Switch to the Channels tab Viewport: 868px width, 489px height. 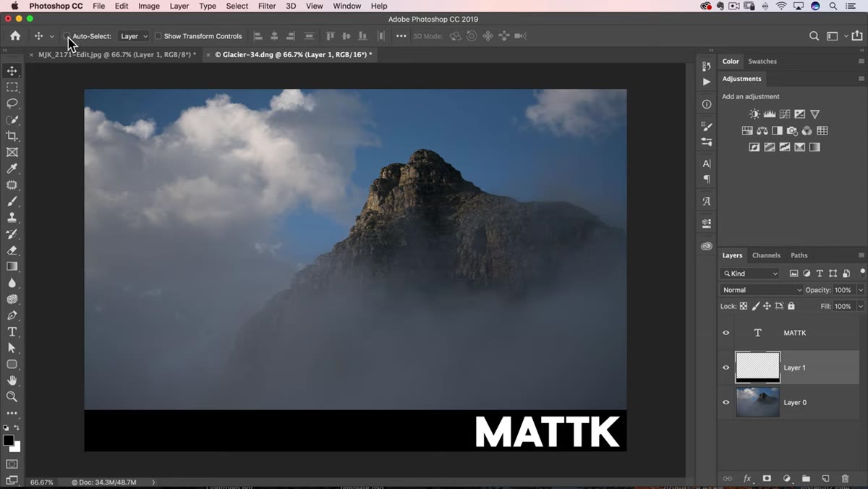(x=766, y=255)
